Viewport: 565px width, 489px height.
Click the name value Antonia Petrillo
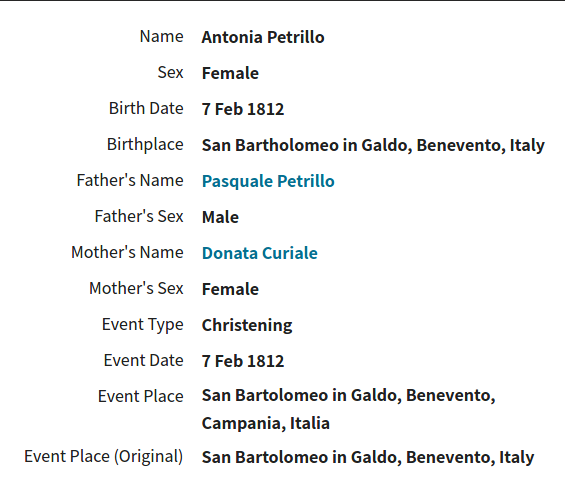tap(263, 37)
